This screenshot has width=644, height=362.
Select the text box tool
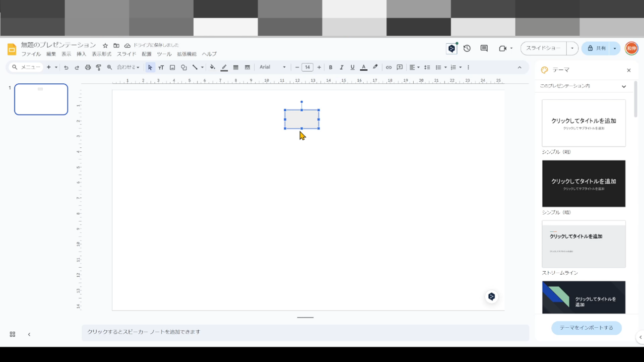161,67
